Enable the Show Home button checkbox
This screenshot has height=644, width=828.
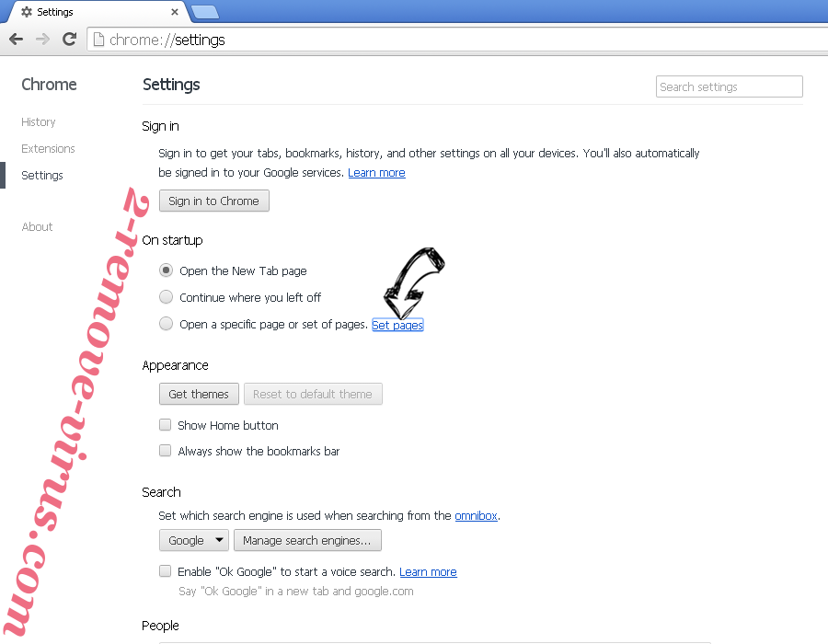click(x=166, y=425)
